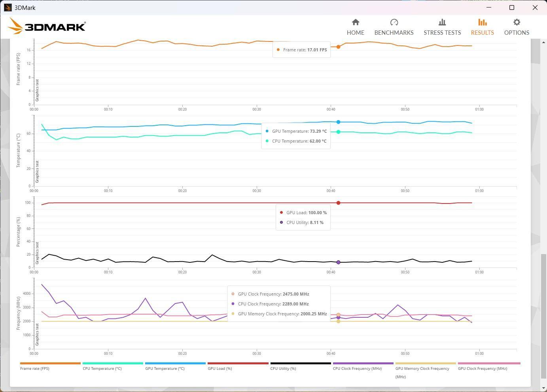This screenshot has height=392, width=547.
Task: Toggle Frame rate (FPS) legend series
Action: 35,368
